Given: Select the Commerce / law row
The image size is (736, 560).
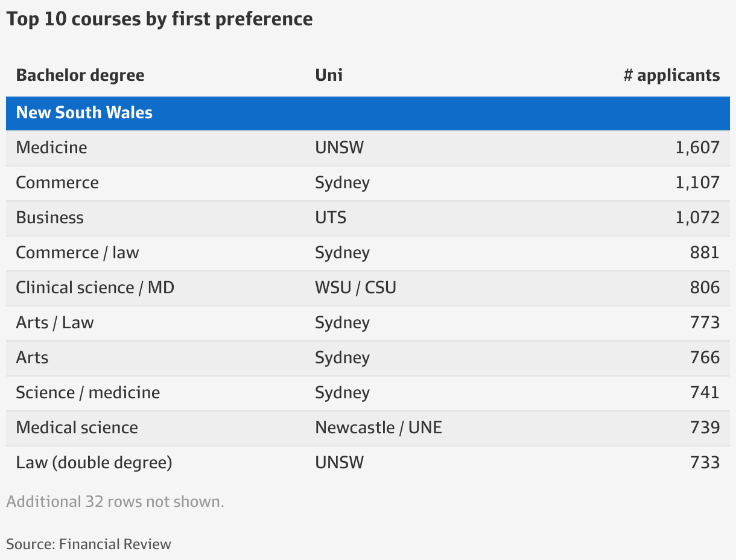Looking at the screenshot, I should coord(77,253).
